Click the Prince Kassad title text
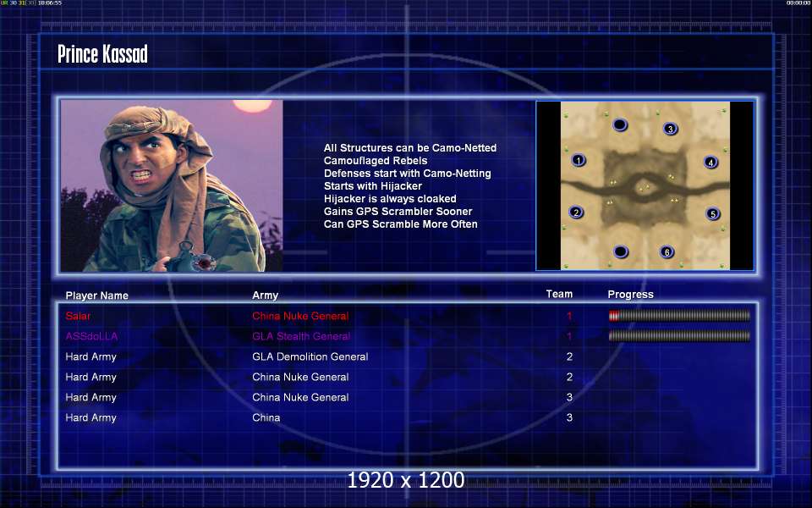The height and width of the screenshot is (508, 812). 102,54
